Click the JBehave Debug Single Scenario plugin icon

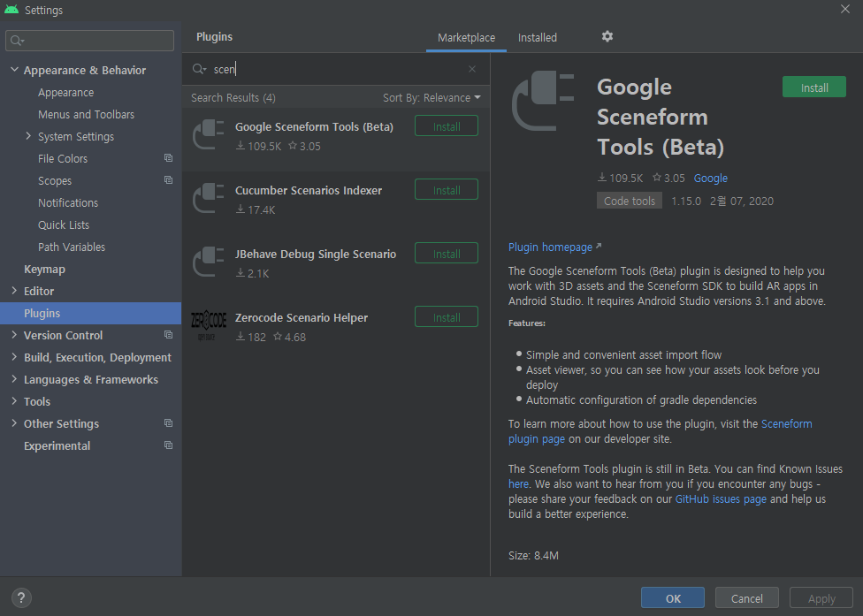click(208, 262)
